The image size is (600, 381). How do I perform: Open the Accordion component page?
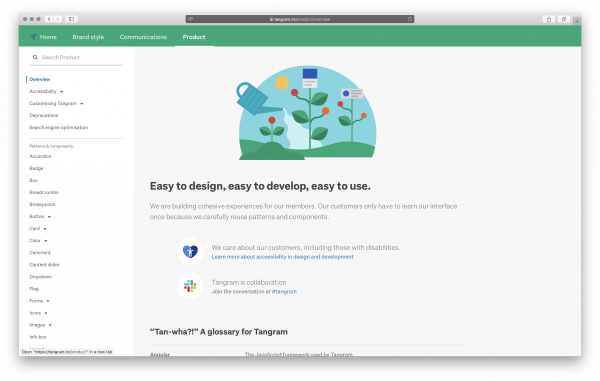coord(40,156)
